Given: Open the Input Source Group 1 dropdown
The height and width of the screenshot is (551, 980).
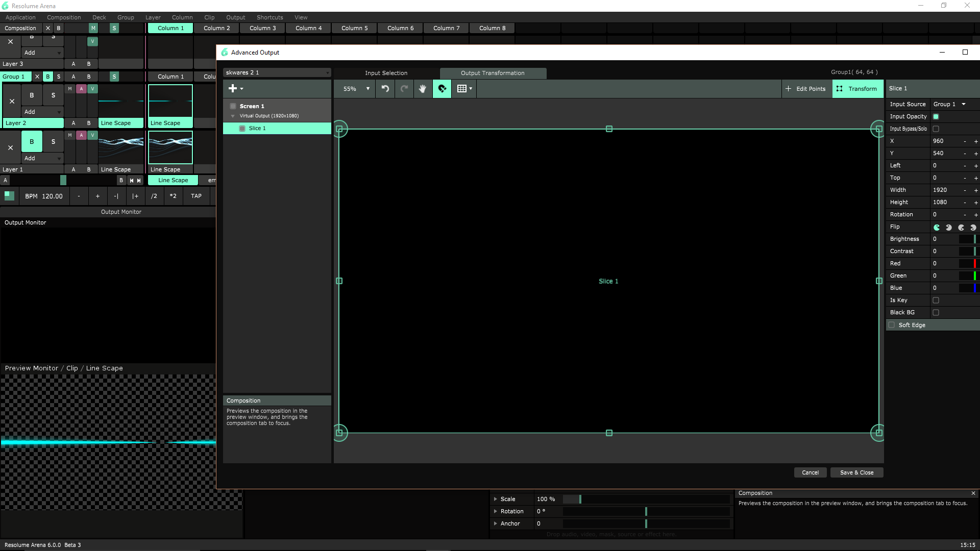Looking at the screenshot, I should click(949, 104).
